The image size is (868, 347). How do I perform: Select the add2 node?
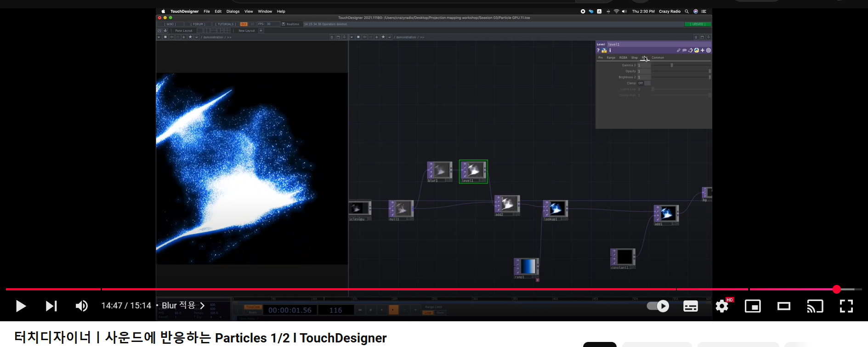coord(507,205)
